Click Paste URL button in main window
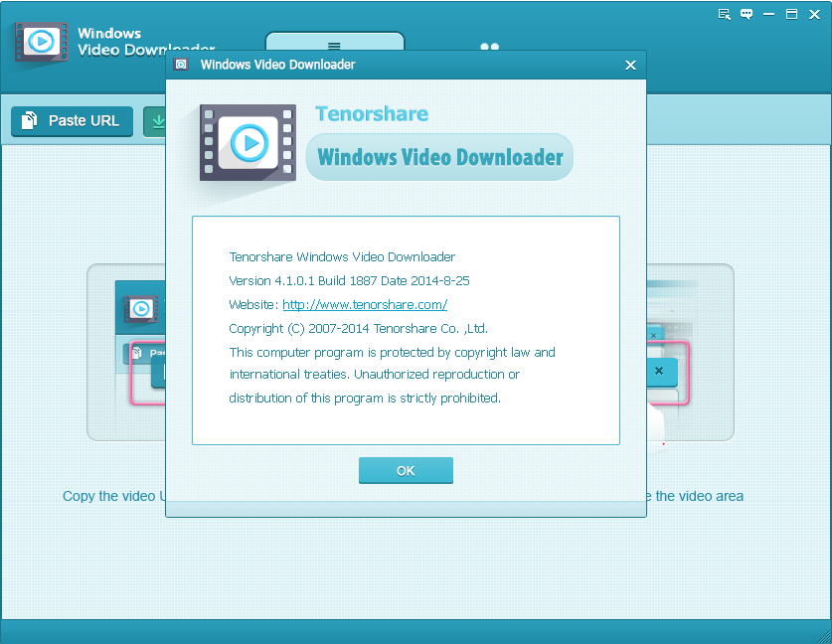The image size is (832, 644). tap(73, 121)
